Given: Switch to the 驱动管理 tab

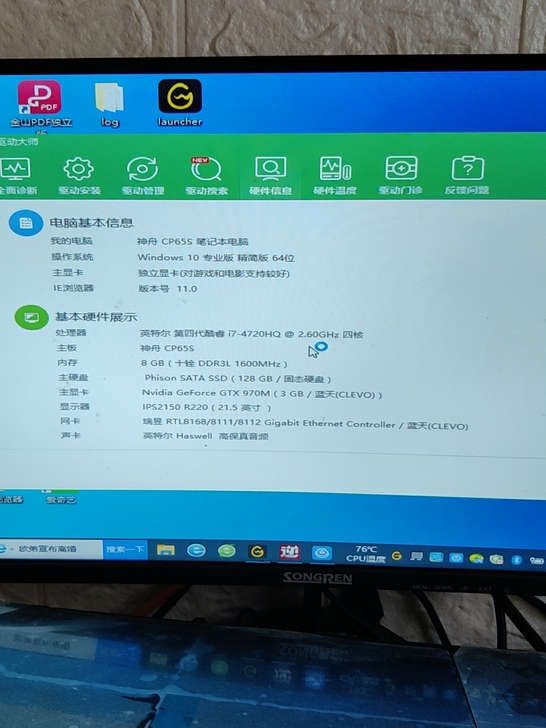Looking at the screenshot, I should pyautogui.click(x=143, y=176).
